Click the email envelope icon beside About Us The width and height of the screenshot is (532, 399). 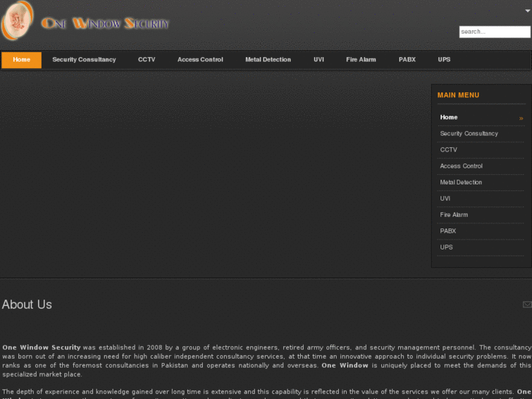point(527,305)
